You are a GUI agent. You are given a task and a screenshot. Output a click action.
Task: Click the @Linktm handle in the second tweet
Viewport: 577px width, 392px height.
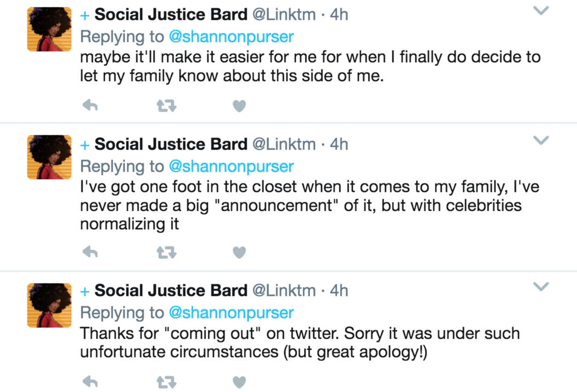click(x=284, y=144)
